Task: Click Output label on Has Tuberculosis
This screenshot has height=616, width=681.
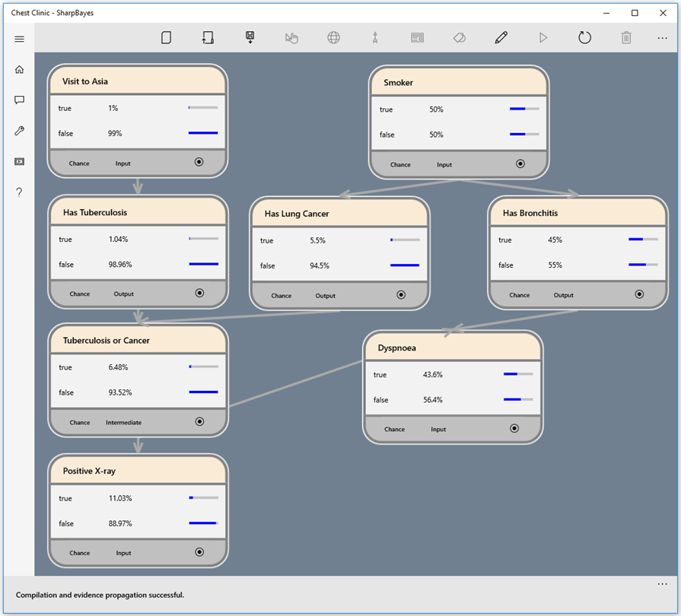Action: click(124, 294)
